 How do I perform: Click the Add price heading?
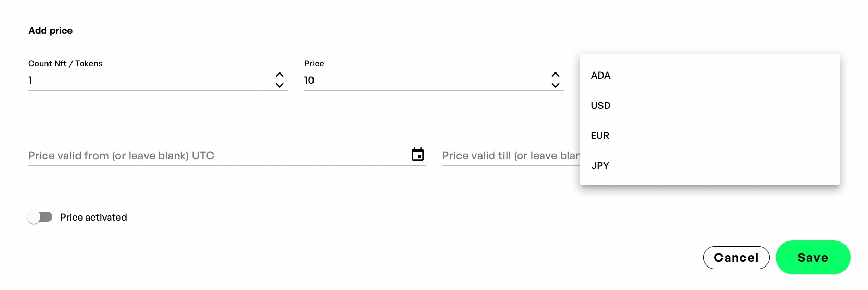coord(51,31)
